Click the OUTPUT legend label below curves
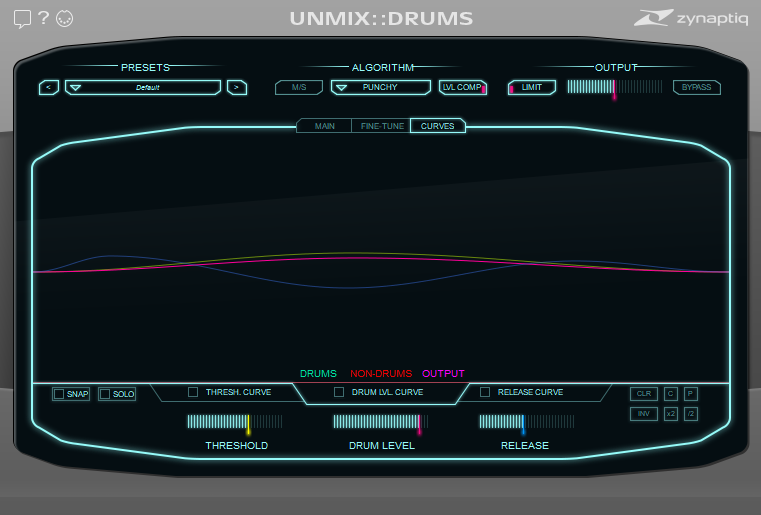Image resolution: width=761 pixels, height=515 pixels. click(x=443, y=374)
